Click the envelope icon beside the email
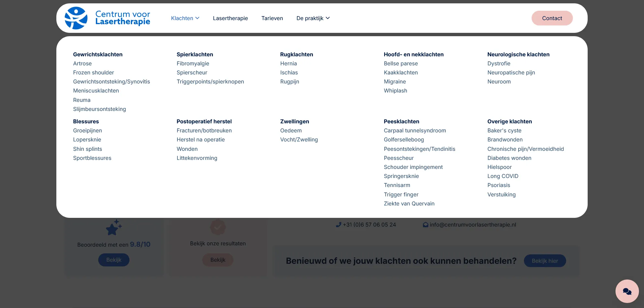This screenshot has height=308, width=644. (425, 225)
